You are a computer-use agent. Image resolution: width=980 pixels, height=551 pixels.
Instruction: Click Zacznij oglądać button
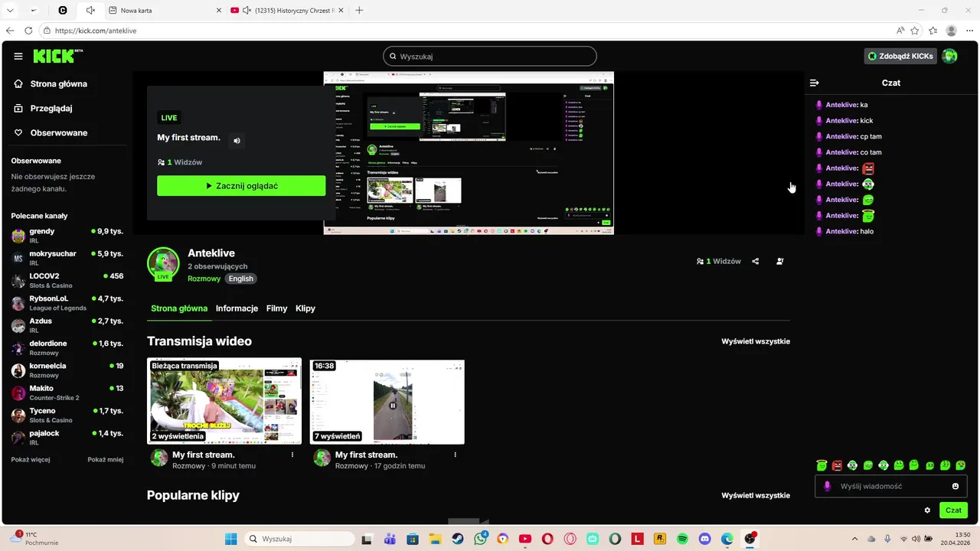pyautogui.click(x=241, y=185)
